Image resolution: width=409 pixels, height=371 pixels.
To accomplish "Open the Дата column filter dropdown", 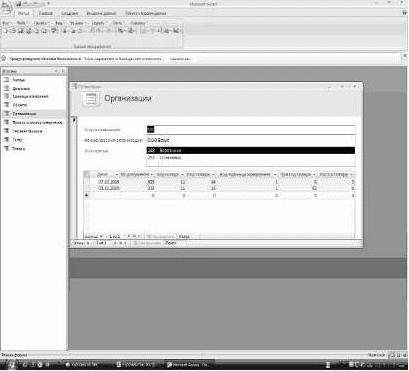I will point(117,175).
